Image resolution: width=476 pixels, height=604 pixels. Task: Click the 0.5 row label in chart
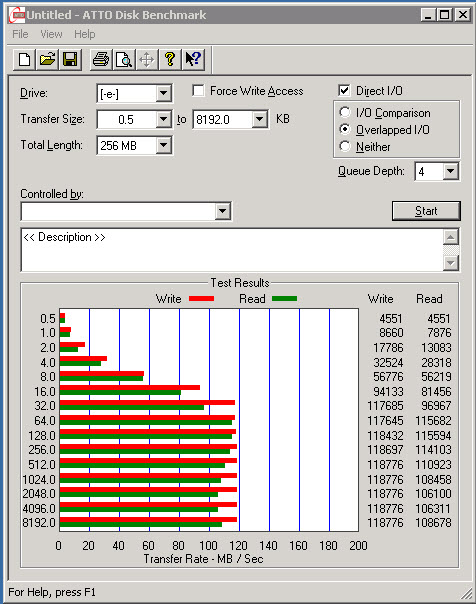coord(48,319)
